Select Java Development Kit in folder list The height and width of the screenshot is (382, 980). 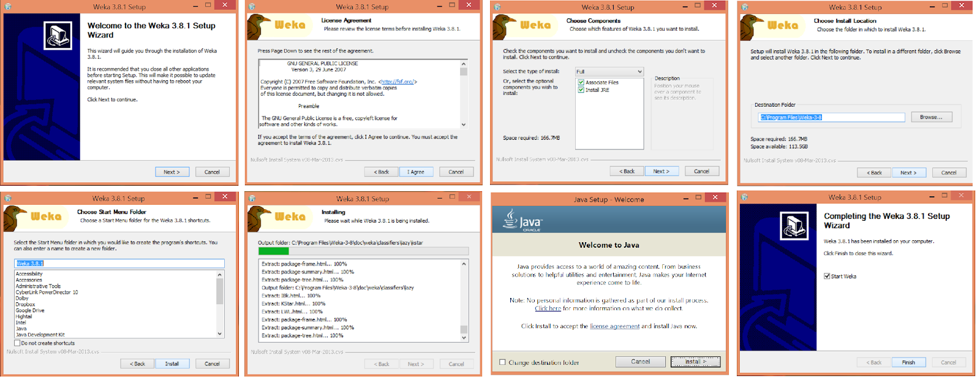click(x=40, y=335)
